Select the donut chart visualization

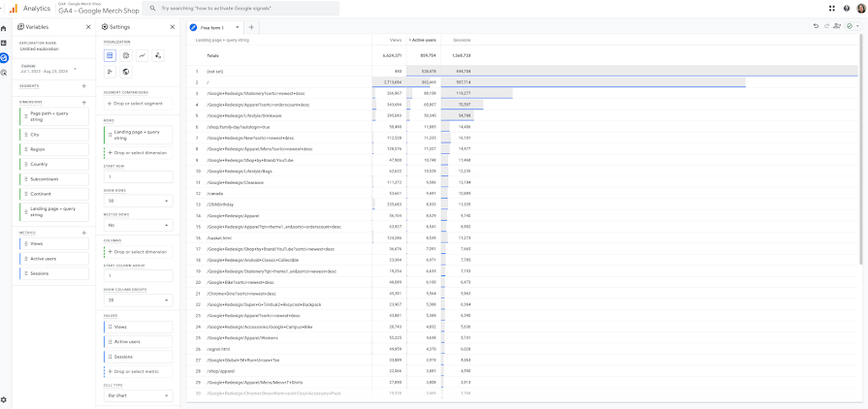click(126, 55)
